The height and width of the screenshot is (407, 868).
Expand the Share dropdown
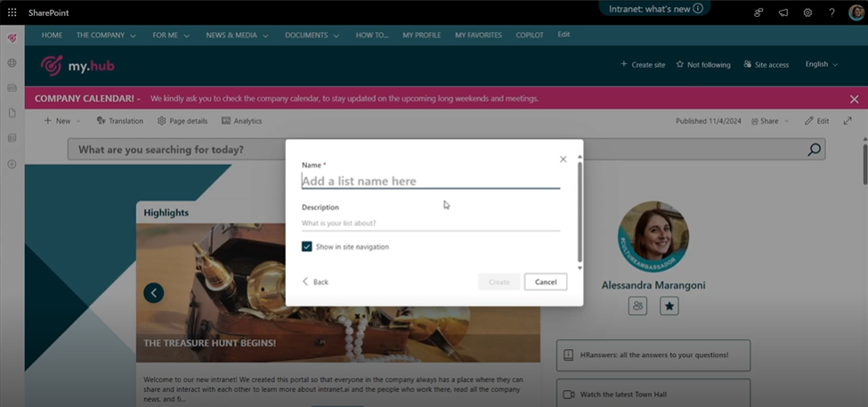[769, 121]
